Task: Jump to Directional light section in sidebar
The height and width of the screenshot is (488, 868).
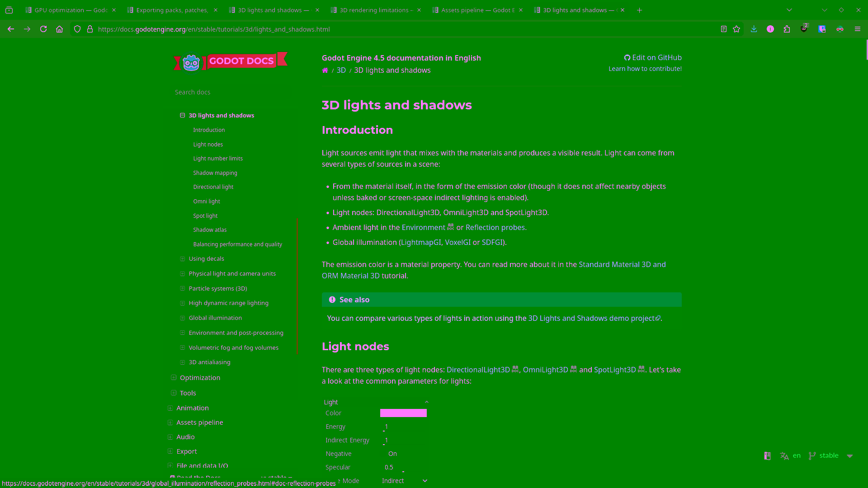Action: (x=213, y=187)
